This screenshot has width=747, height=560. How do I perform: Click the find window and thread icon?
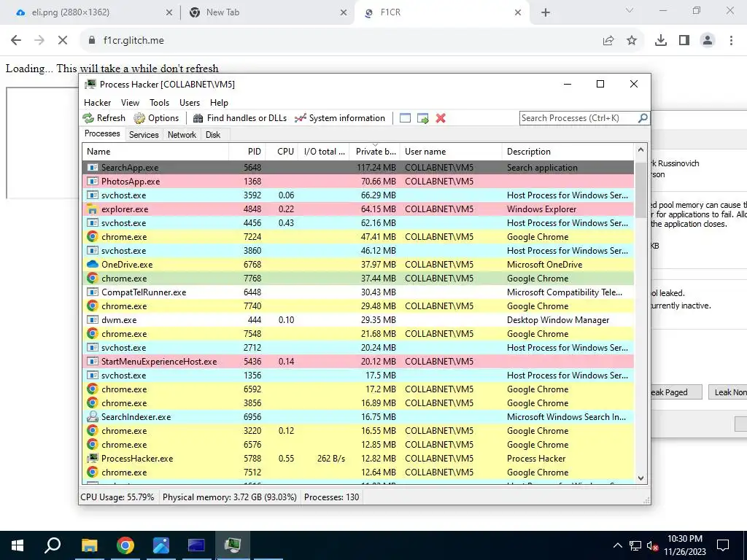(422, 118)
